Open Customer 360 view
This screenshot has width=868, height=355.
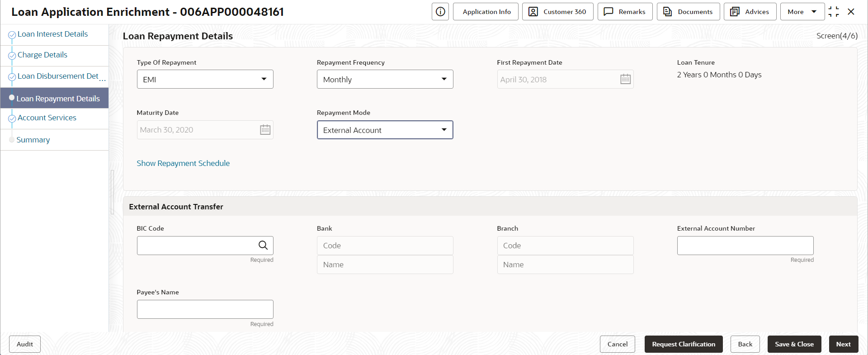tap(557, 12)
